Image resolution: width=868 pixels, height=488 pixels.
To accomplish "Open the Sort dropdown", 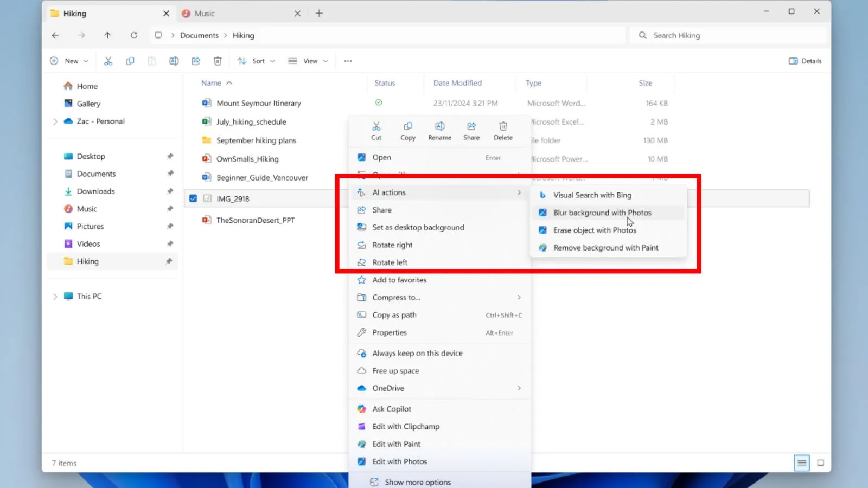I will pyautogui.click(x=256, y=61).
